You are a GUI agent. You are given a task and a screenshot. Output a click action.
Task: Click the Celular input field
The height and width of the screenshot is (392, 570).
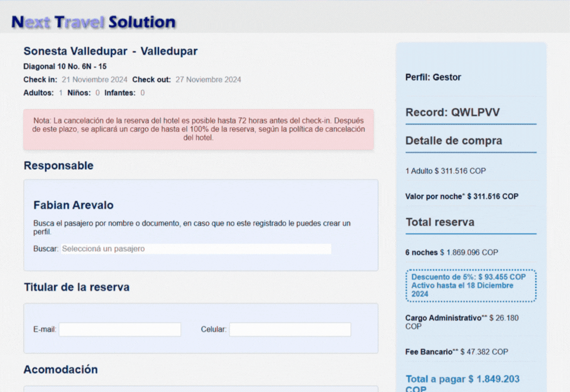click(290, 330)
